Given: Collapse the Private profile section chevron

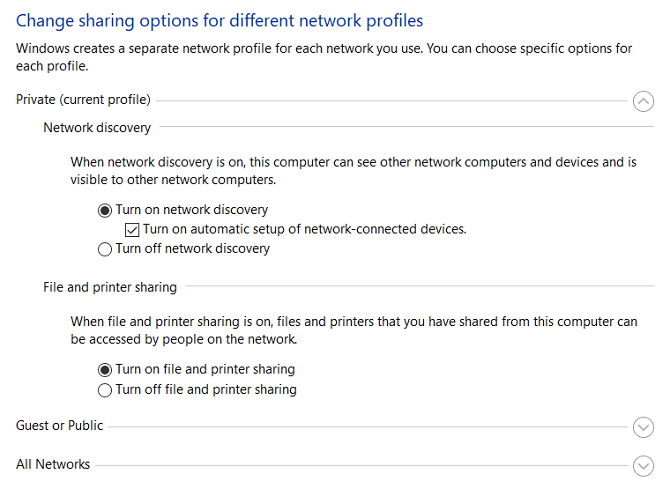Looking at the screenshot, I should [x=644, y=101].
